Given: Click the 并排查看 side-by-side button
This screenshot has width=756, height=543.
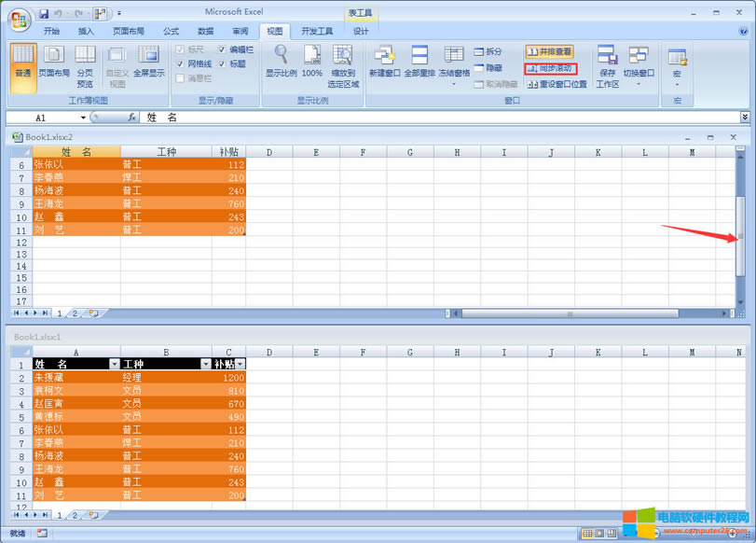Looking at the screenshot, I should pos(549,51).
